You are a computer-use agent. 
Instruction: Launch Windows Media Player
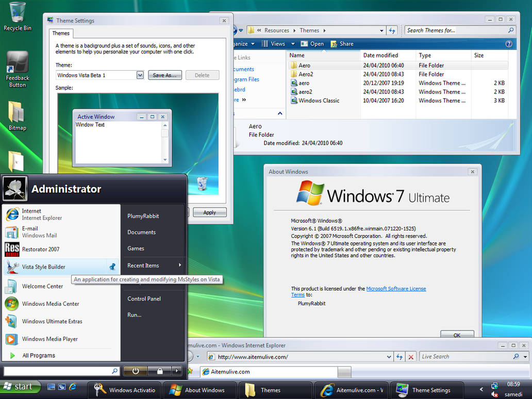coord(49,339)
